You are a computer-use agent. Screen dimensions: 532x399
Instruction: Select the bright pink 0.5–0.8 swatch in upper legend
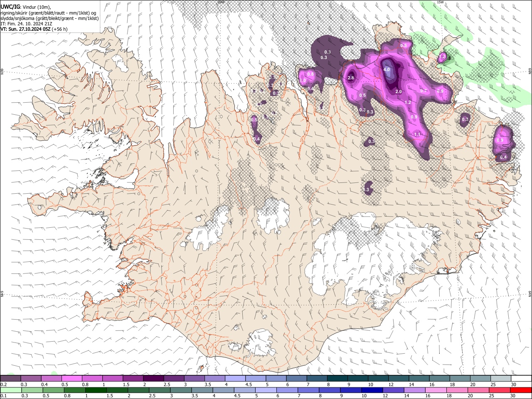click(71, 378)
